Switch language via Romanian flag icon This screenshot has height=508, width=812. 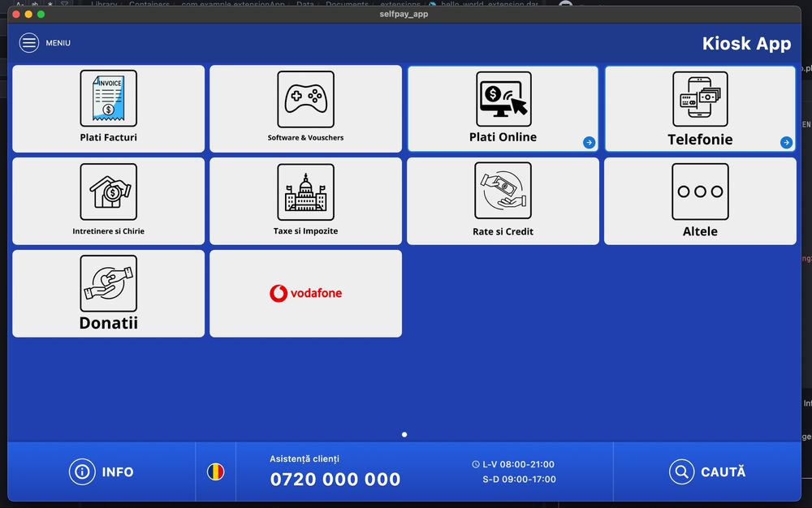click(x=215, y=471)
